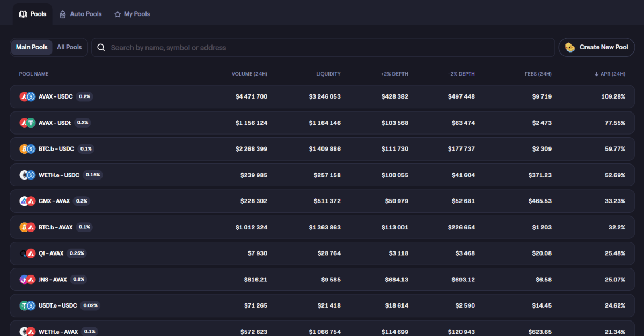This screenshot has width=644, height=336.
Task: Open the JNS - AVAX pool
Action: [x=322, y=279]
